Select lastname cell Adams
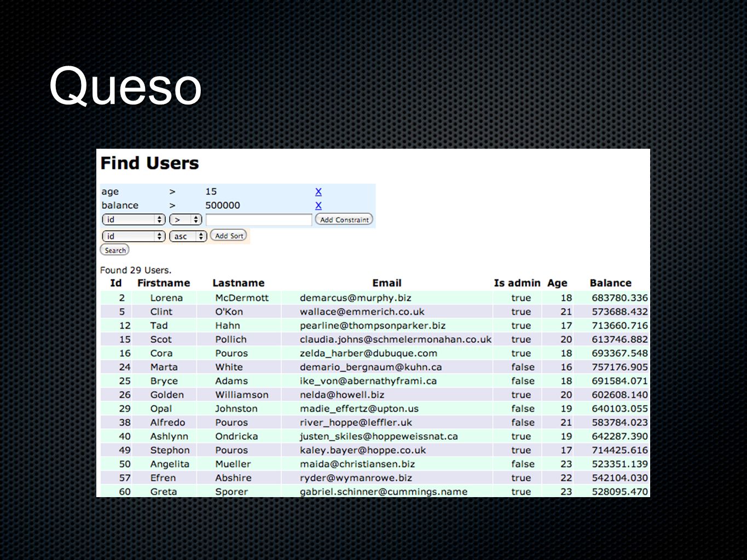The width and height of the screenshot is (747, 560). point(231,381)
